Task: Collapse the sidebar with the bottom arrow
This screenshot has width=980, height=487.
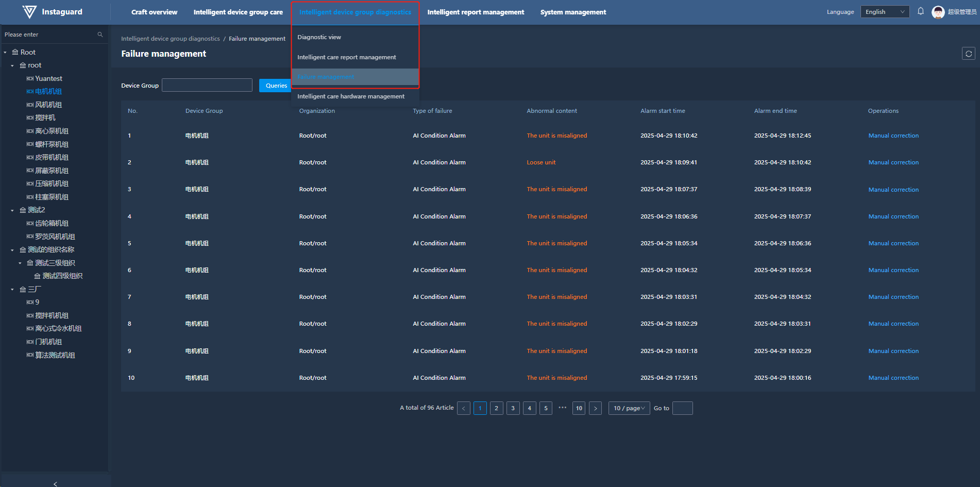Action: [55, 483]
